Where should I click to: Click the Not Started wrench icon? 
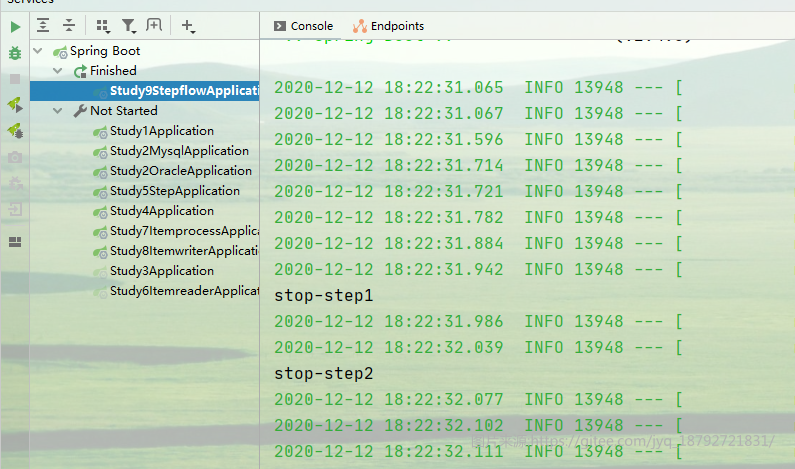pos(80,111)
